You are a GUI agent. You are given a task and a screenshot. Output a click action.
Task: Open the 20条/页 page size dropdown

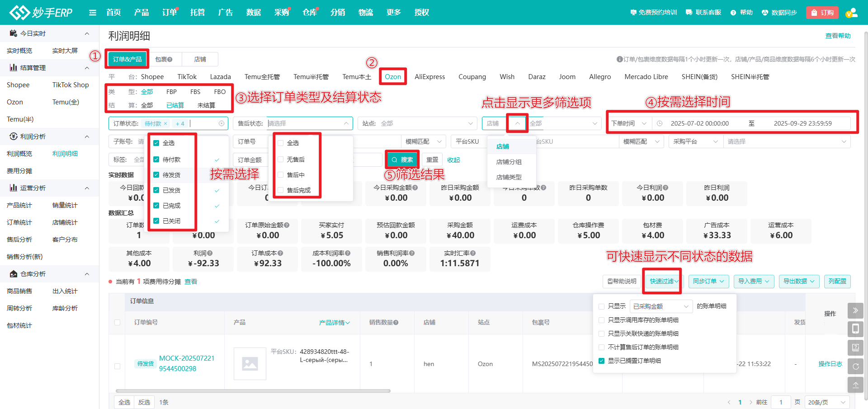pyautogui.click(x=826, y=402)
